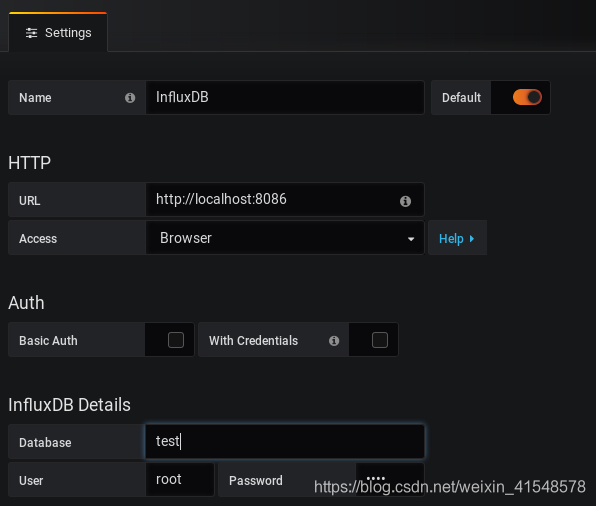
Task: Click the Password field with hidden dots
Action: 390,479
